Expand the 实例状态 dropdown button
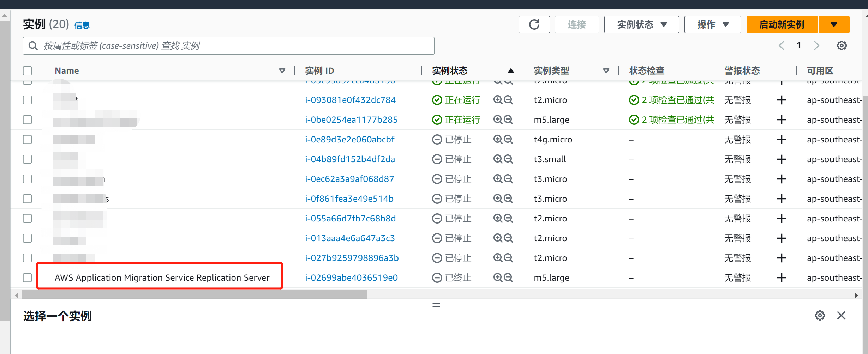The image size is (868, 354). pos(641,25)
